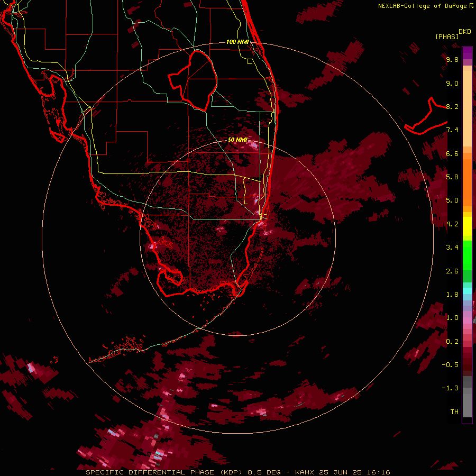The width and height of the screenshot is (476, 476).
Task: Select the 7.4 legend value
Action: coord(452,130)
